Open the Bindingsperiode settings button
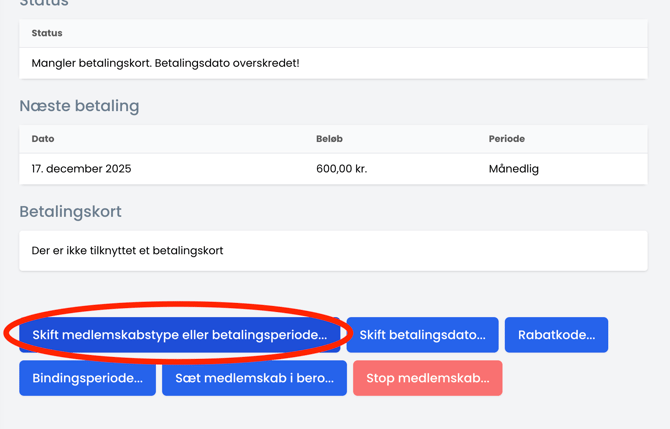Viewport: 670px width, 429px height. [x=87, y=378]
